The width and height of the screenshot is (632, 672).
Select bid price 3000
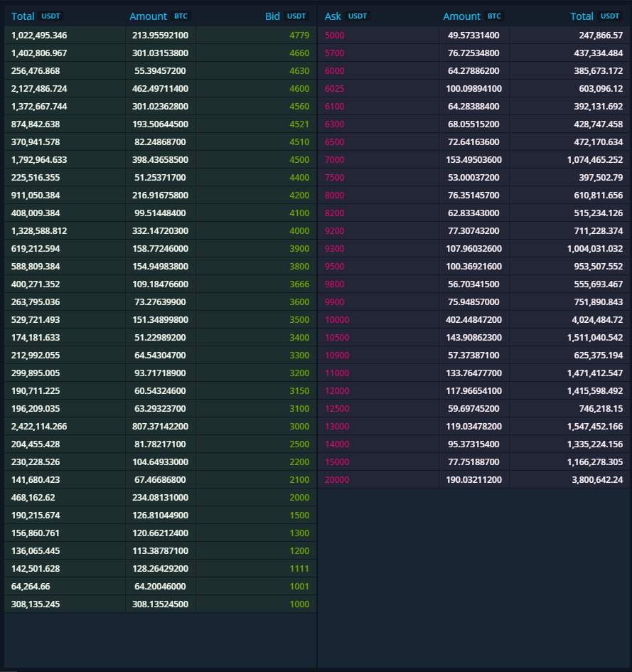299,427
